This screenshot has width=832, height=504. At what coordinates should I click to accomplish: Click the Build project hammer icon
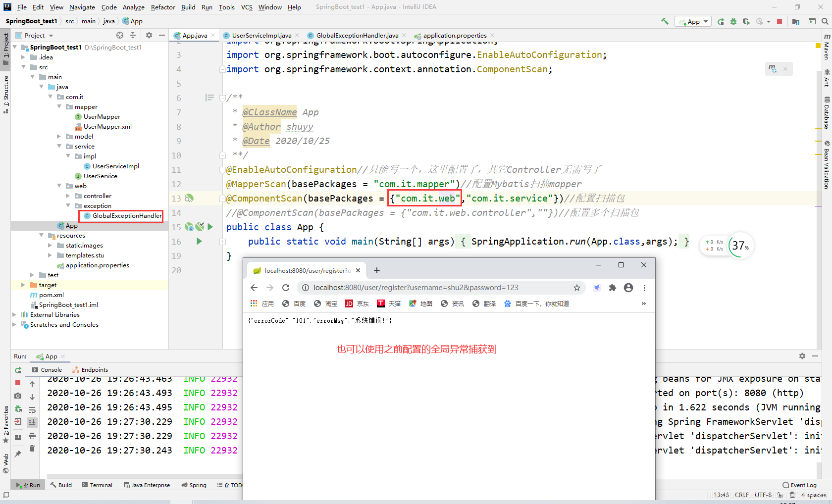[x=665, y=21]
